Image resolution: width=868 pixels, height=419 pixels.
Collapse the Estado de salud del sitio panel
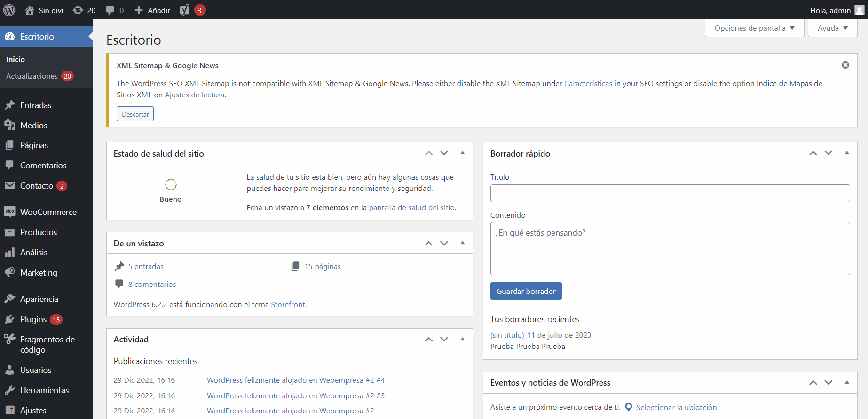tap(462, 153)
